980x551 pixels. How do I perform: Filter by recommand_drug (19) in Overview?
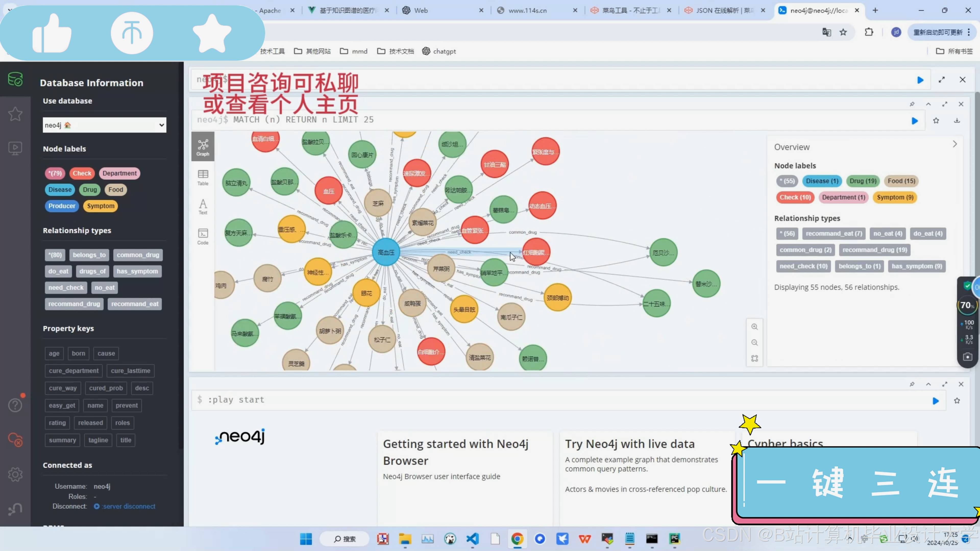point(875,250)
